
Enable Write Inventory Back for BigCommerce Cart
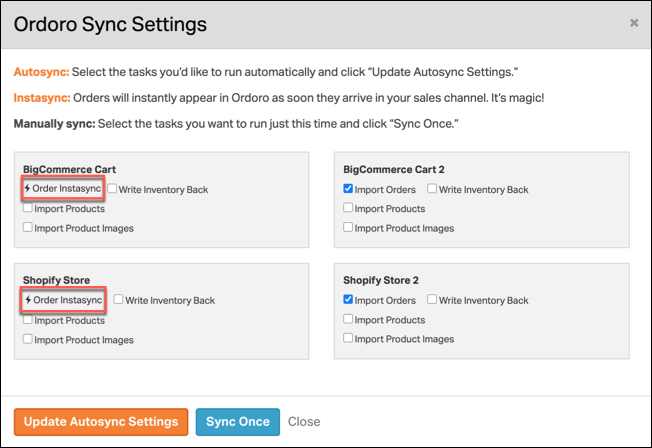112,188
